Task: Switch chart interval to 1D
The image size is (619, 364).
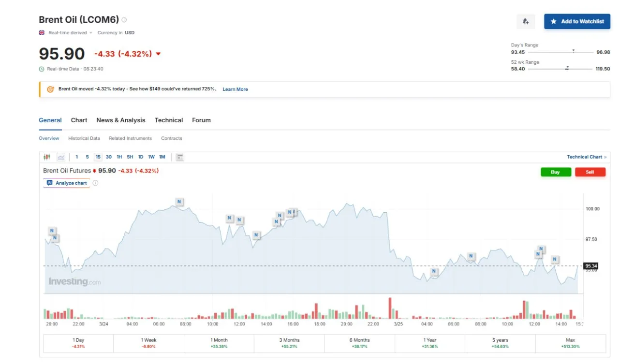Action: [x=141, y=157]
